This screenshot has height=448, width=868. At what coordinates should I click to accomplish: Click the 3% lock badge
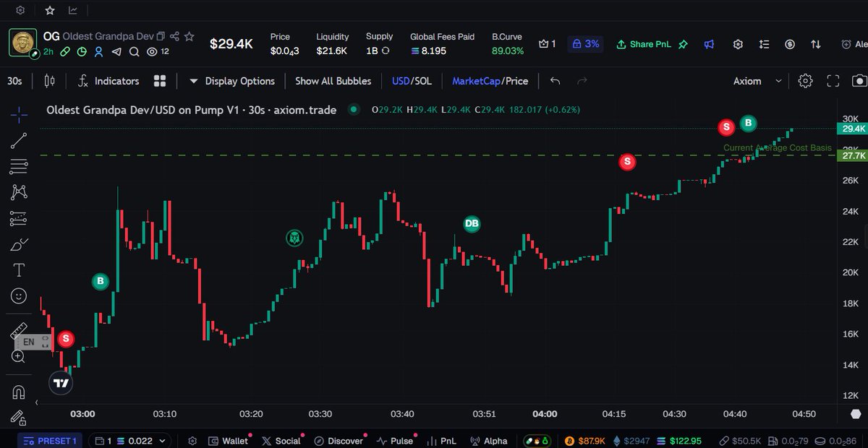(x=586, y=44)
